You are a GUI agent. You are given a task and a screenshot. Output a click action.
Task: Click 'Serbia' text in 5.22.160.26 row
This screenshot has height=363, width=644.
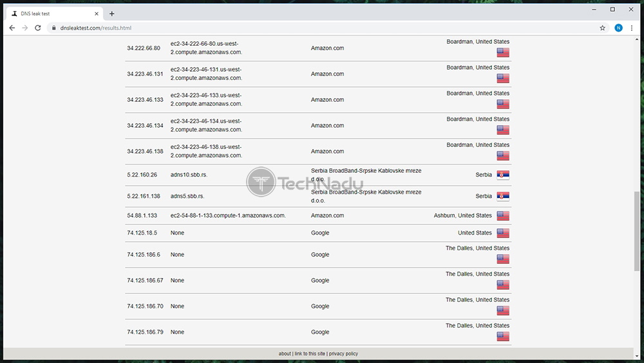tap(484, 175)
